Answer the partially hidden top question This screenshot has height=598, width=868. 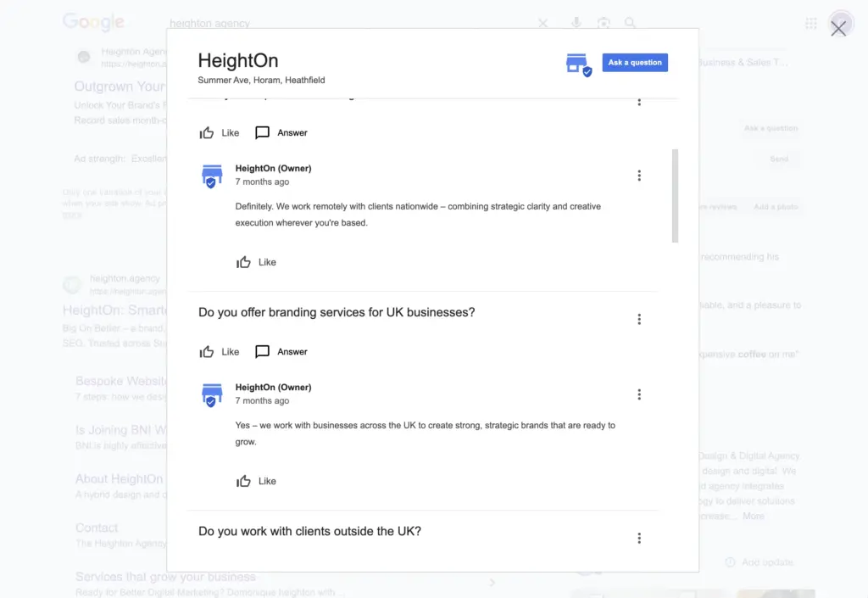(x=281, y=133)
